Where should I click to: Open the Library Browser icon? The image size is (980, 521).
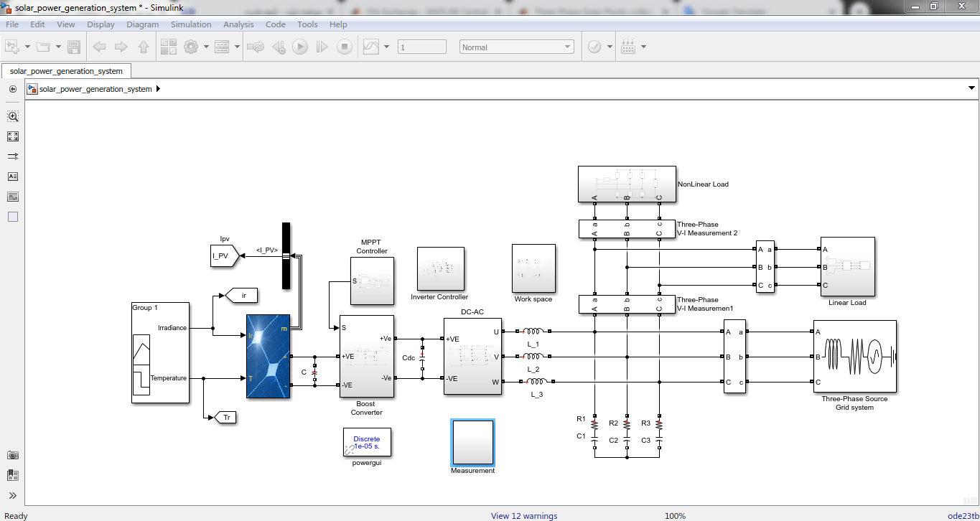point(169,47)
